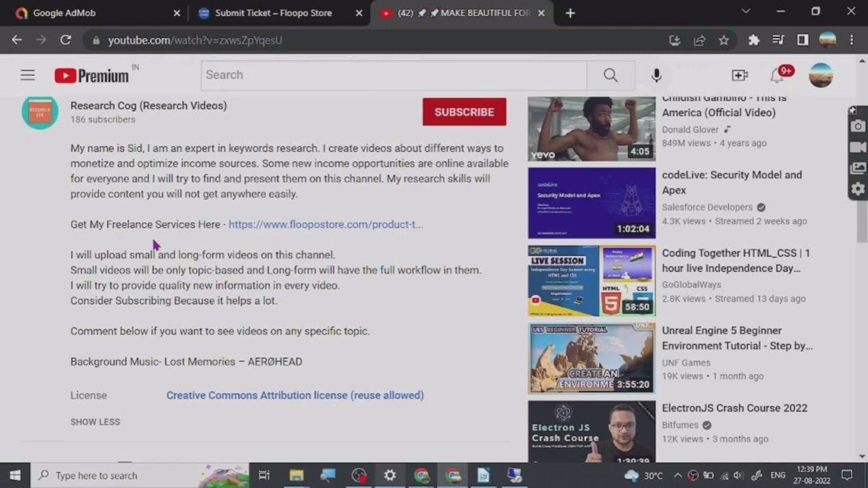Click the search magnifier button
Viewport: 868px width, 488px height.
pyautogui.click(x=610, y=75)
